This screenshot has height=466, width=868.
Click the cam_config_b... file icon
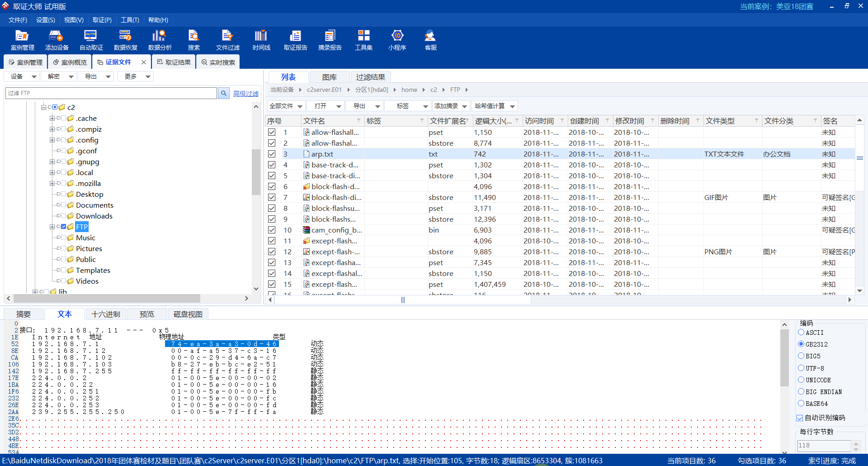(x=307, y=230)
